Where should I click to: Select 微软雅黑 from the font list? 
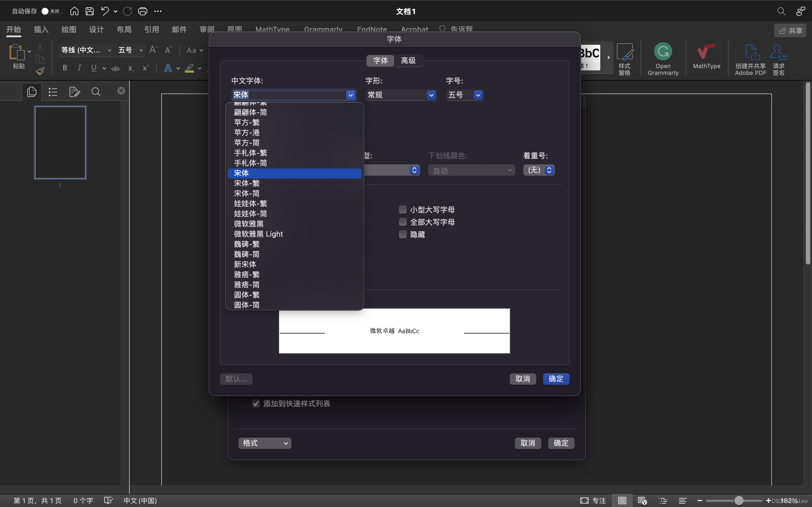point(249,224)
